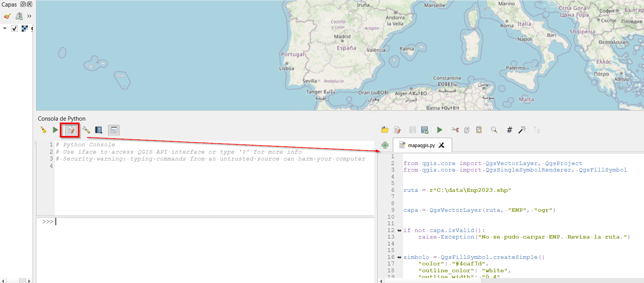Click Save As icon in editor toolbar
This screenshot has width=644, height=283.
pyautogui.click(x=424, y=130)
